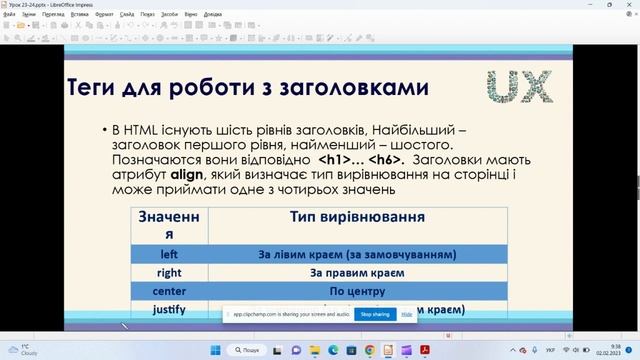Expand the Undo history dropdown arrow
Screen dimensions: 640x360
point(138,26)
